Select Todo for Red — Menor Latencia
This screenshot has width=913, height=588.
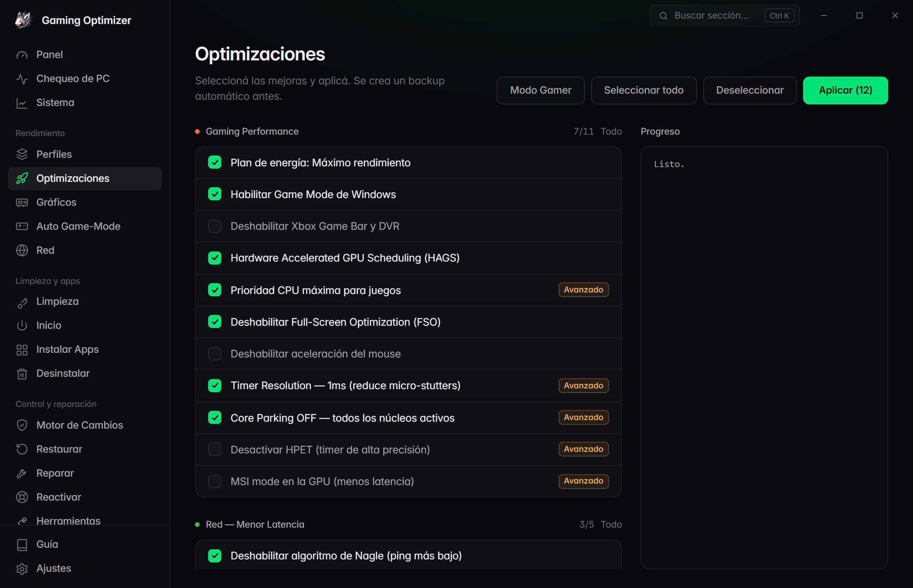611,525
